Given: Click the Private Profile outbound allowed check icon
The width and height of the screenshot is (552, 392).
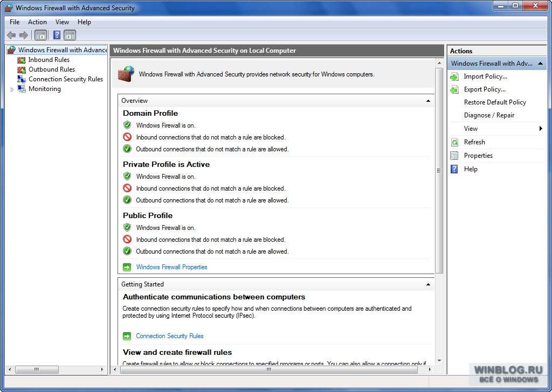Looking at the screenshot, I should 127,200.
